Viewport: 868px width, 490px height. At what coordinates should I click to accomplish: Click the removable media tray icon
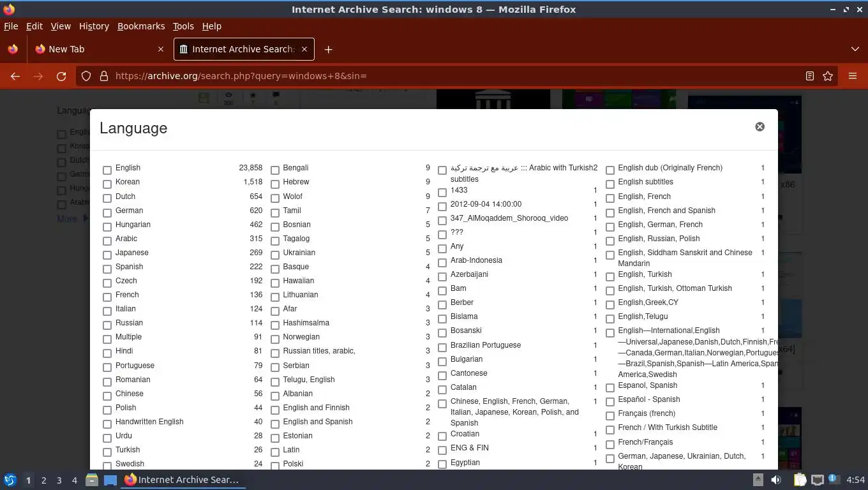click(758, 480)
